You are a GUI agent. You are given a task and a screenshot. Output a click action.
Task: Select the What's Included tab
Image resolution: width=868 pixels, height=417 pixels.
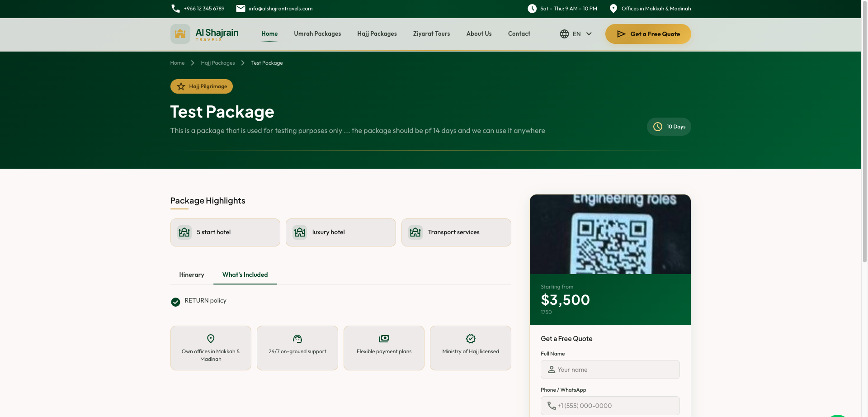coord(245,275)
